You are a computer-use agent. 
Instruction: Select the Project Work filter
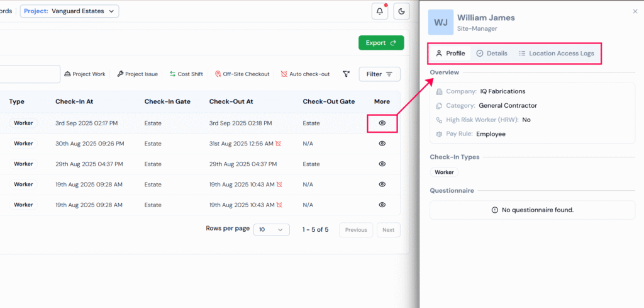(85, 74)
